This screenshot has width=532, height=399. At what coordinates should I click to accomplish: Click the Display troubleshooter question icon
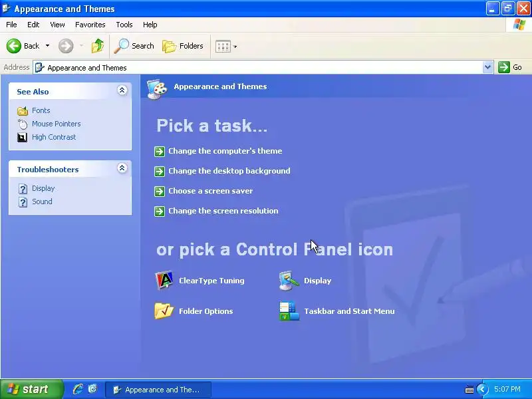point(23,189)
